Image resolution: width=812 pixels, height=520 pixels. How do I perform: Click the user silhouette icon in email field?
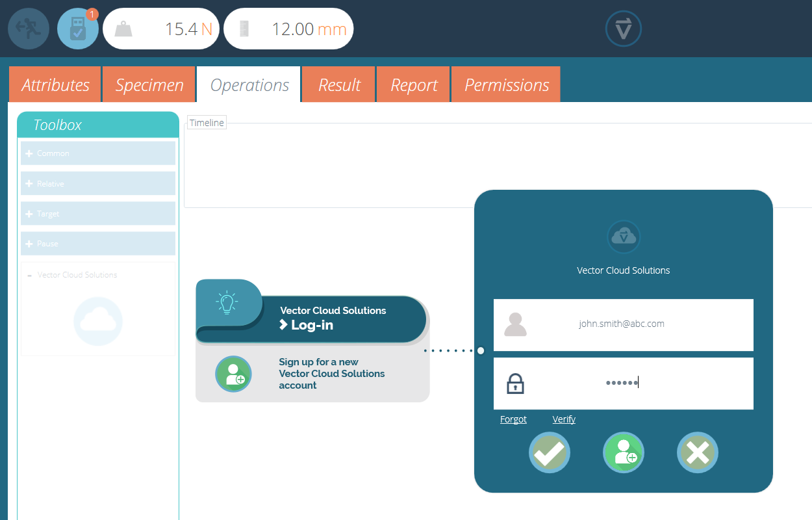coord(516,324)
